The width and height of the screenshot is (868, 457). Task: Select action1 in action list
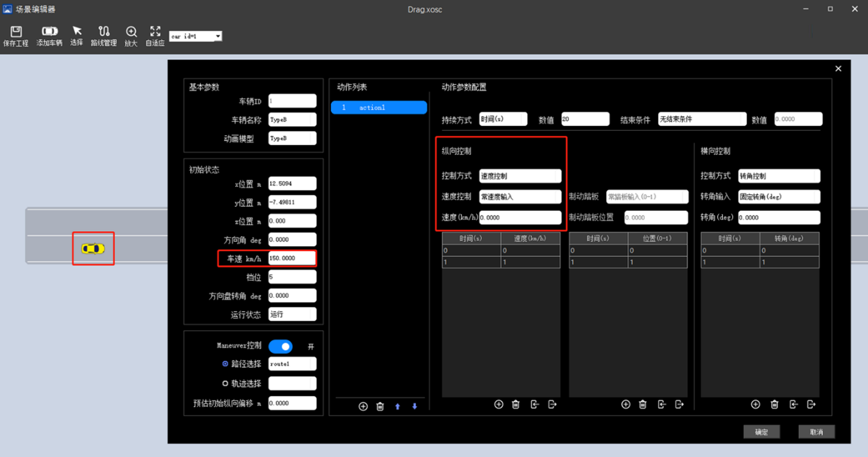click(x=379, y=107)
